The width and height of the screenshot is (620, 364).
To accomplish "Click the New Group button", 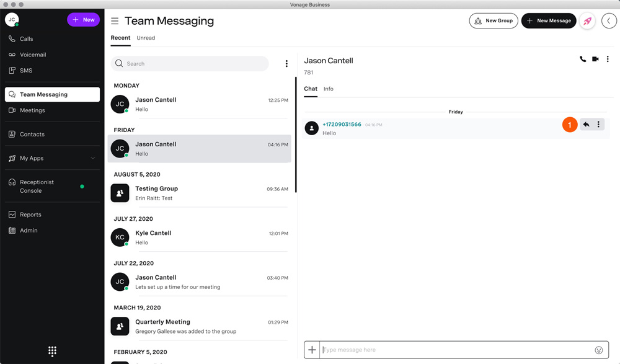I will [494, 20].
